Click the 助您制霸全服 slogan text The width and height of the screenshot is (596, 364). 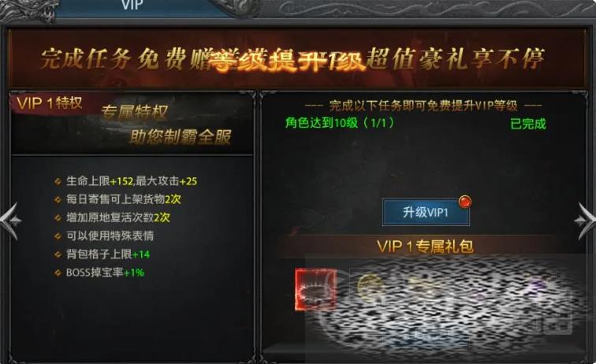[x=181, y=137]
